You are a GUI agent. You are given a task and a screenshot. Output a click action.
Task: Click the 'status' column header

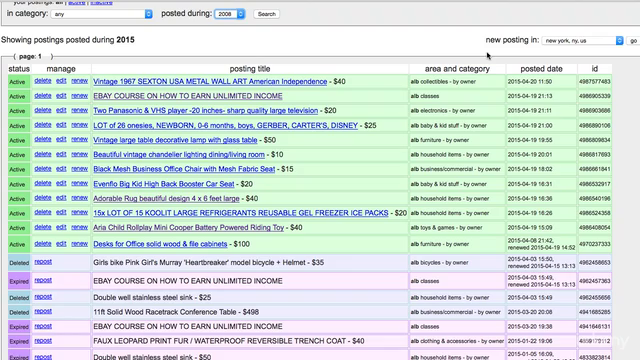19,69
